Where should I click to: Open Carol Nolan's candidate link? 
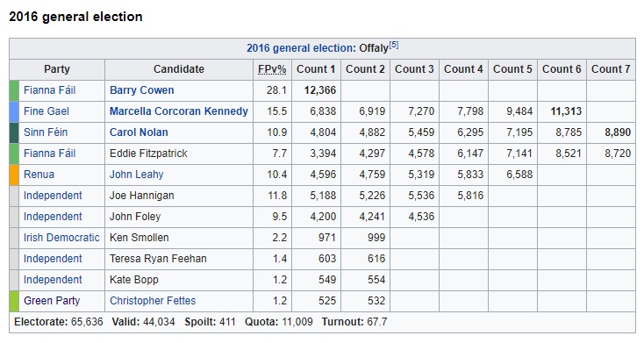[x=139, y=132]
